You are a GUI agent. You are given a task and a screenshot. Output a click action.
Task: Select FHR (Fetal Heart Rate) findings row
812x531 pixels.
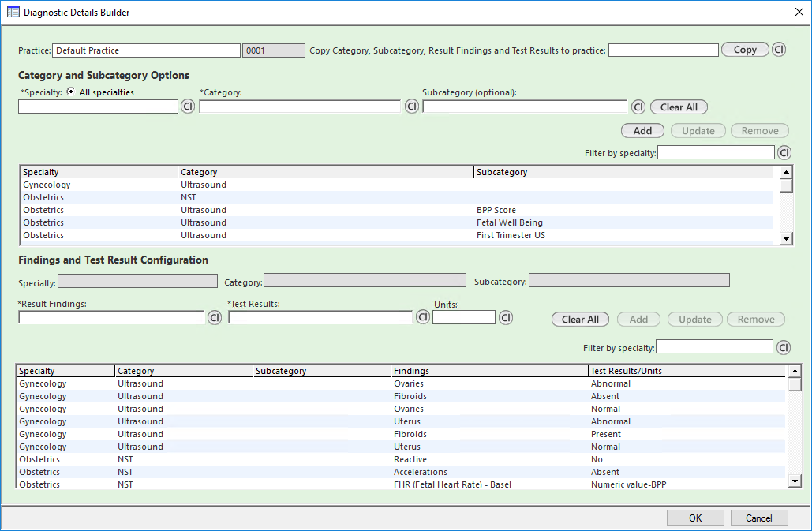pyautogui.click(x=401, y=484)
